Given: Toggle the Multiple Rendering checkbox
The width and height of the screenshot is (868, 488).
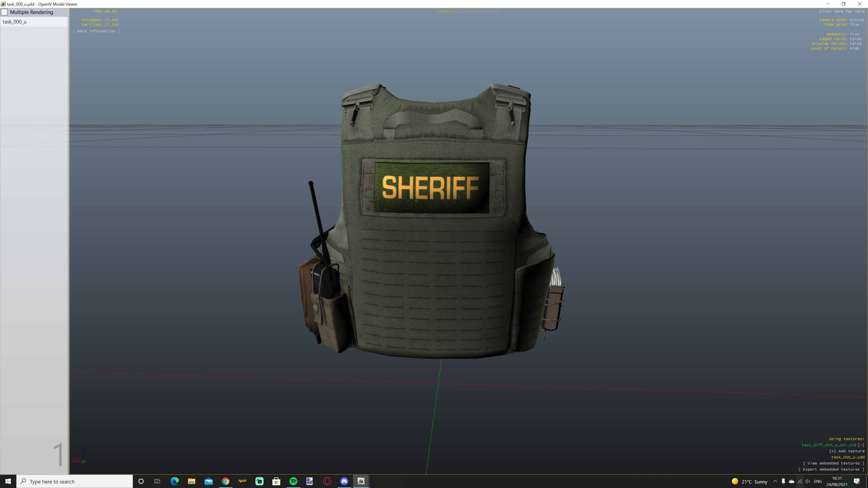Looking at the screenshot, I should [5, 12].
